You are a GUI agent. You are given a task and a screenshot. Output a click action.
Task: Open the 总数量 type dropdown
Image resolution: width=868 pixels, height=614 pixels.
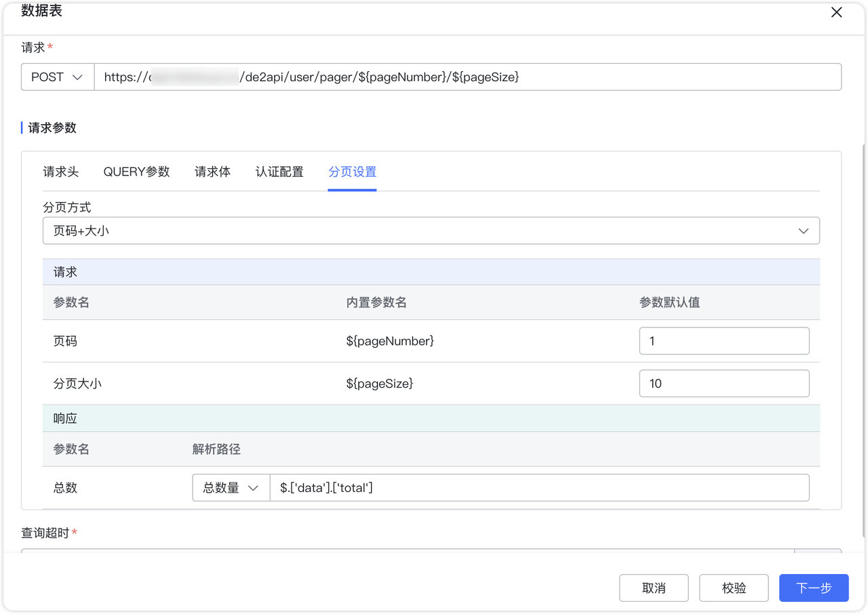coord(231,488)
